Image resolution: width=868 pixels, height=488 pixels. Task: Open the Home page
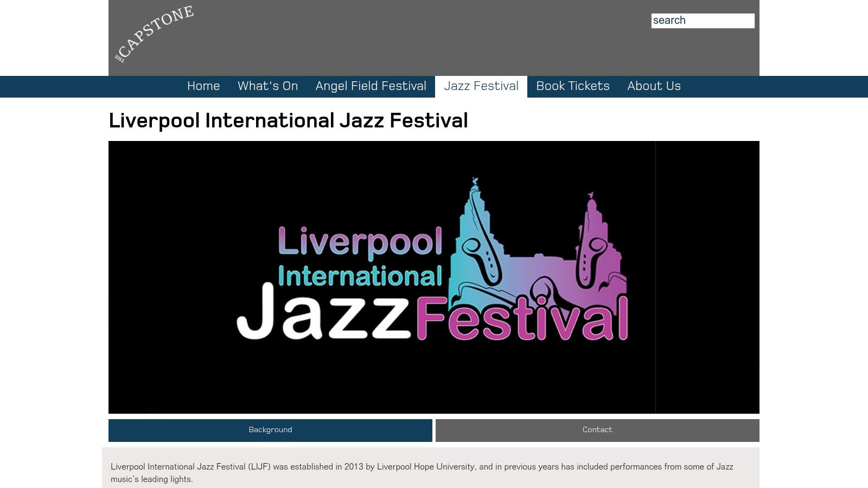(x=203, y=86)
